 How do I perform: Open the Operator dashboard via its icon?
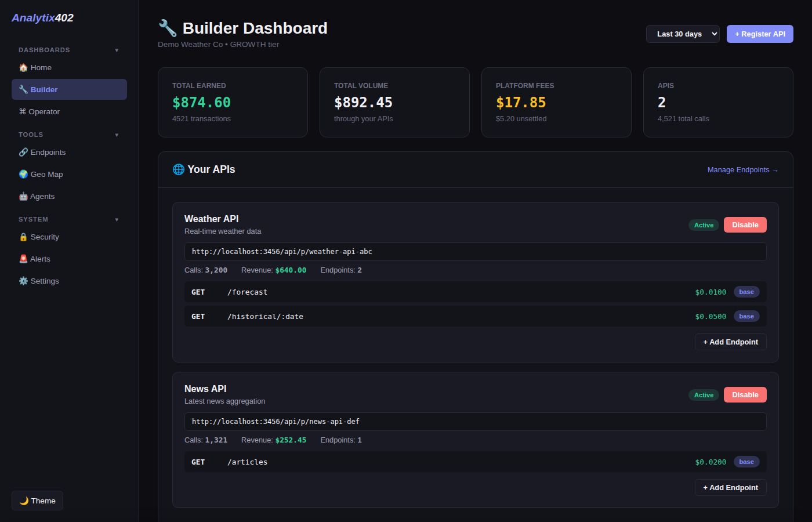(x=23, y=111)
